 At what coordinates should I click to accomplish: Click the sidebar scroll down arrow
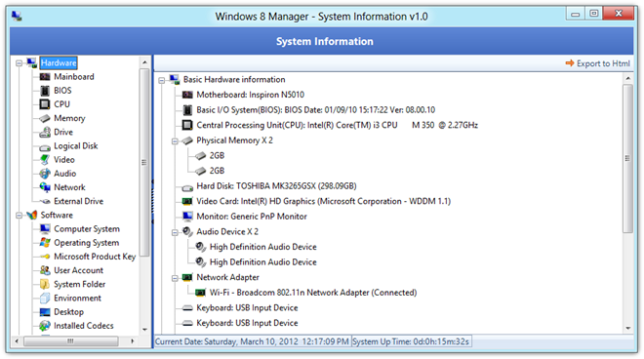tap(144, 329)
